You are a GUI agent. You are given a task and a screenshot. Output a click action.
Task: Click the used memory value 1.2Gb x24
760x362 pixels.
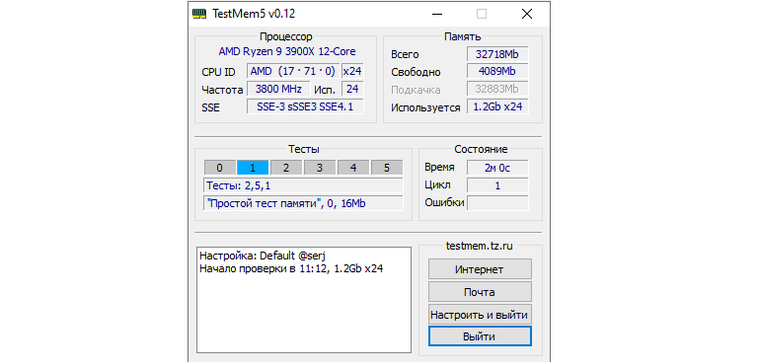[497, 107]
